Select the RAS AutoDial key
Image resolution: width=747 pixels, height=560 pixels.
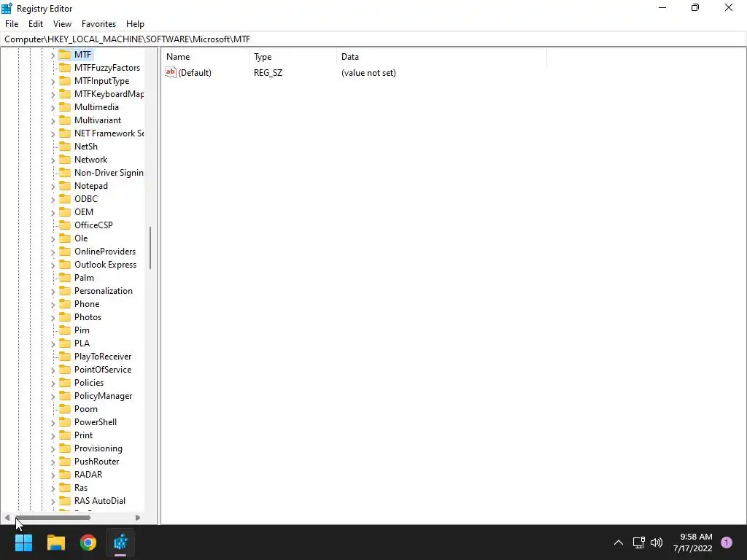[100, 501]
